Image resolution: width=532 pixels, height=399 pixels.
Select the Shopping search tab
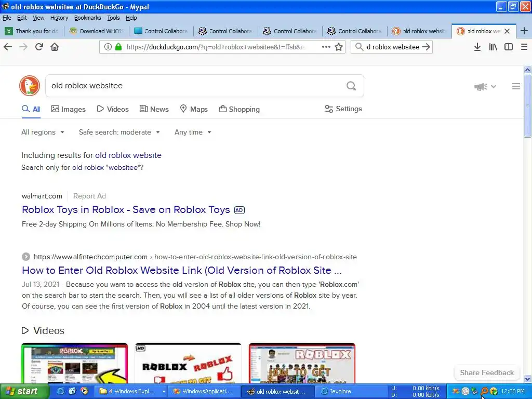[x=239, y=109]
